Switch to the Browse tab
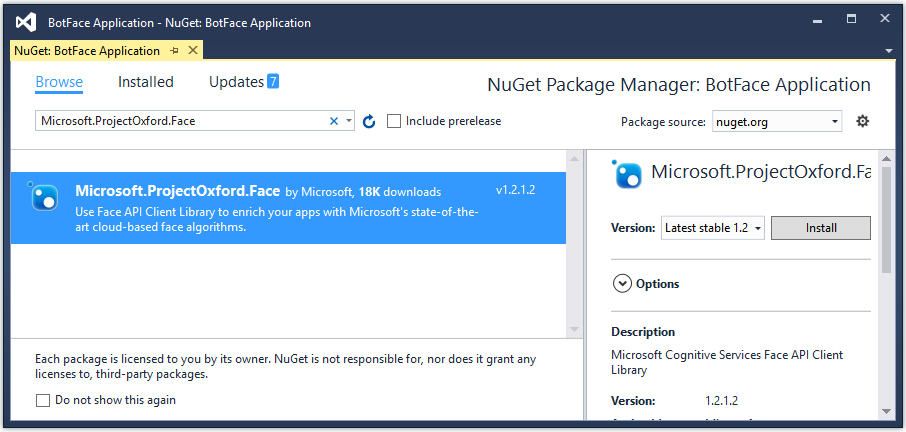The height and width of the screenshot is (432, 906). coord(59,82)
